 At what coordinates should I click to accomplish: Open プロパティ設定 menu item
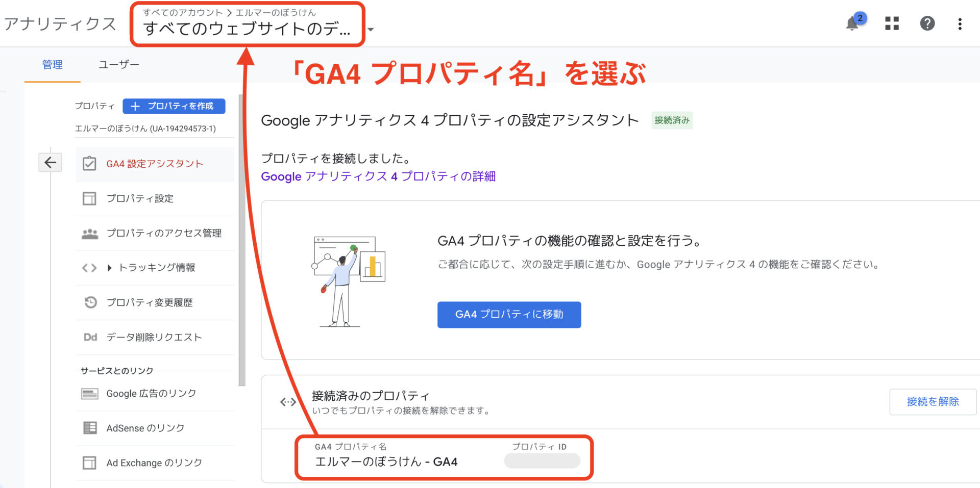click(155, 198)
